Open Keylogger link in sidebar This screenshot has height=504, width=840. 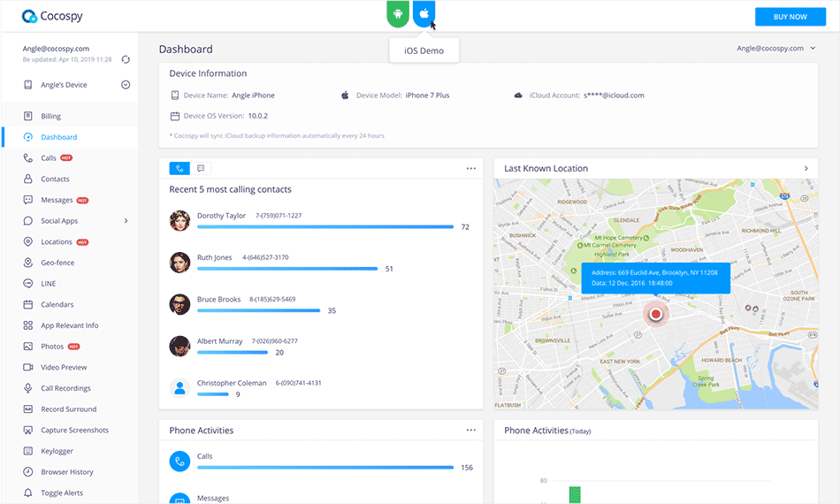point(57,450)
